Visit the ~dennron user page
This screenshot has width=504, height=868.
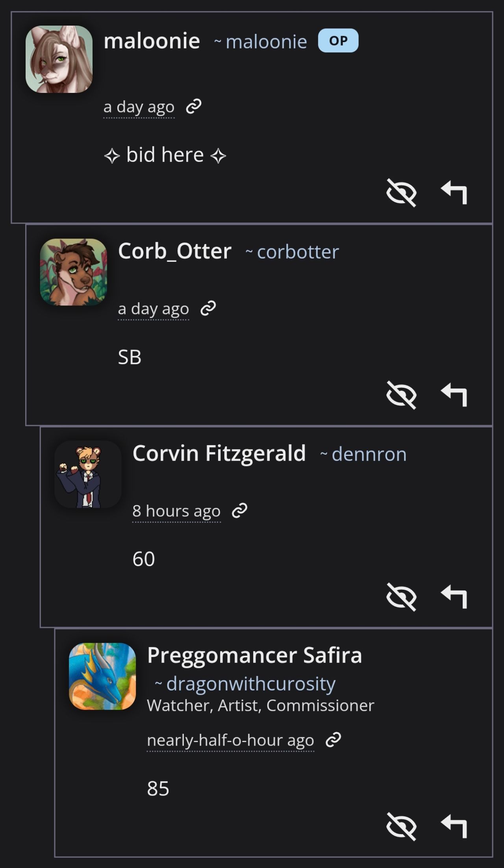pos(363,454)
